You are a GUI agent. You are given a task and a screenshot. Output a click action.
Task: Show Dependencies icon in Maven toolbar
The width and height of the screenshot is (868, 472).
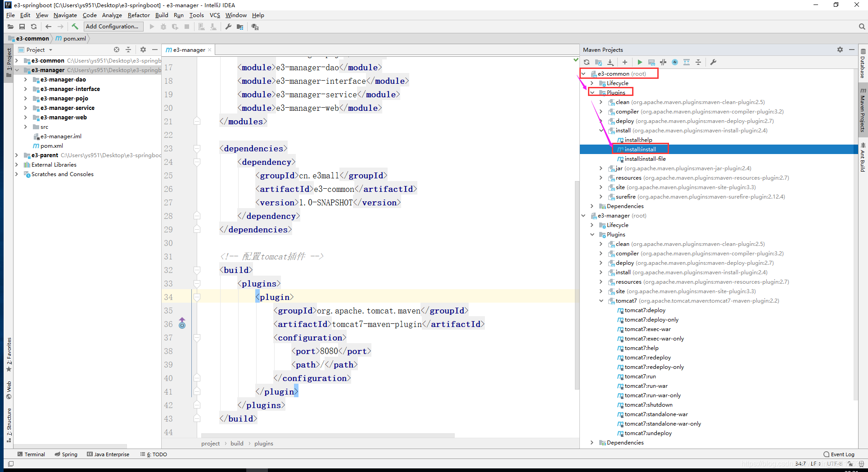point(687,62)
